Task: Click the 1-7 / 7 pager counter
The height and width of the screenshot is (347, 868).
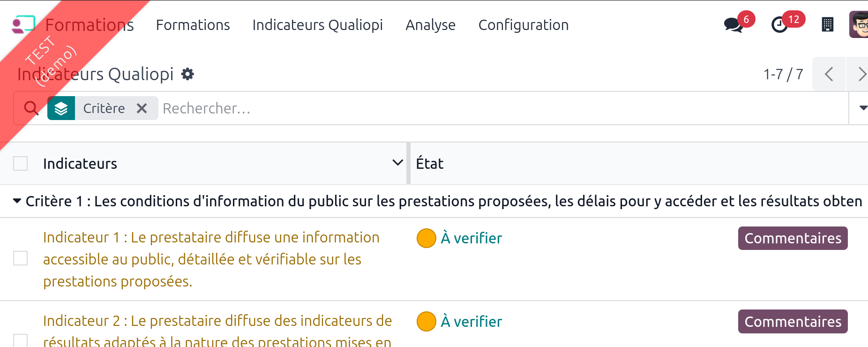Action: [x=783, y=74]
